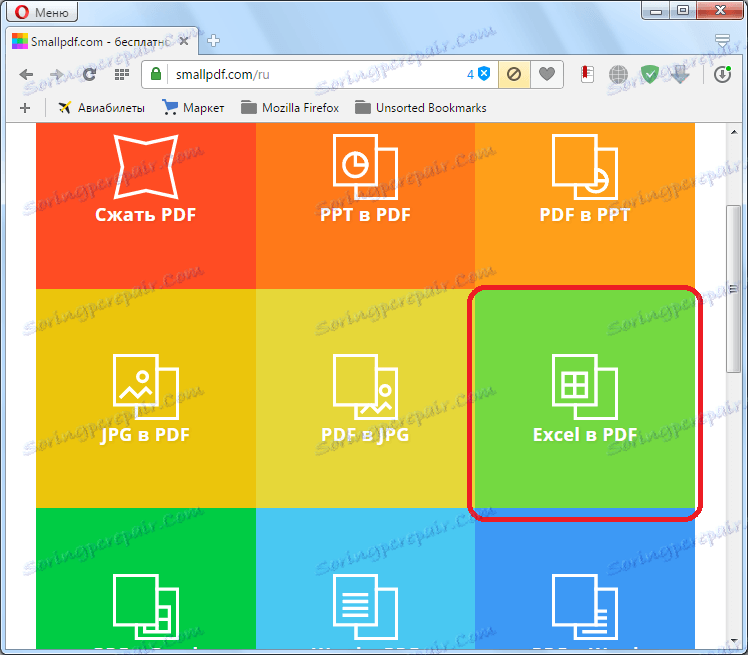Open the Авиабилеты bookmark
The height and width of the screenshot is (655, 748).
(x=101, y=108)
